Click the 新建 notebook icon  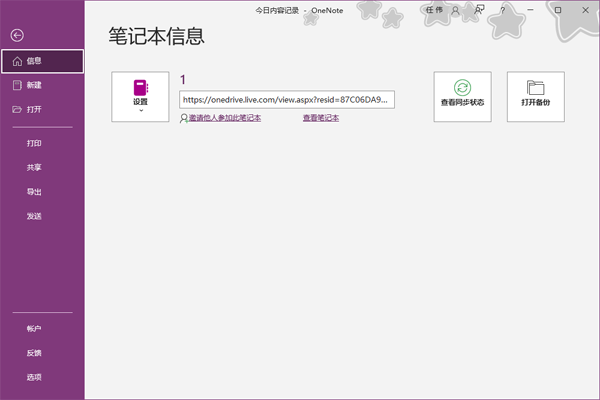point(17,85)
